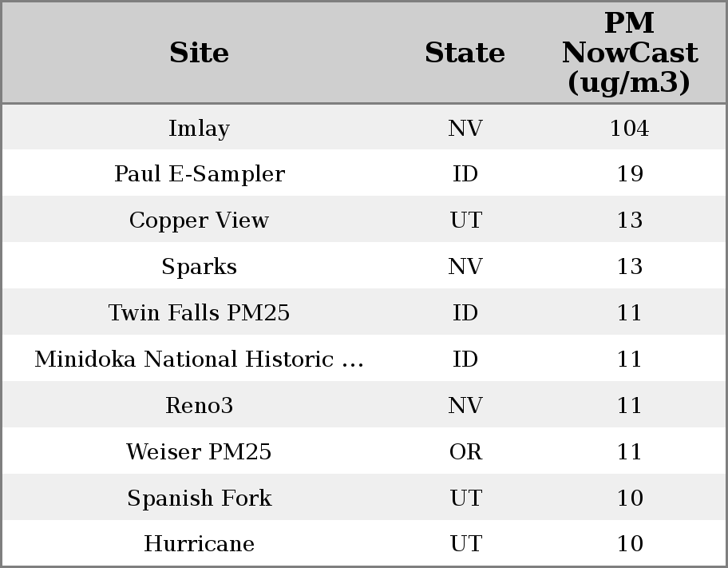Select the OR state cell for Weiser PM25
728x568 pixels.
(x=465, y=452)
